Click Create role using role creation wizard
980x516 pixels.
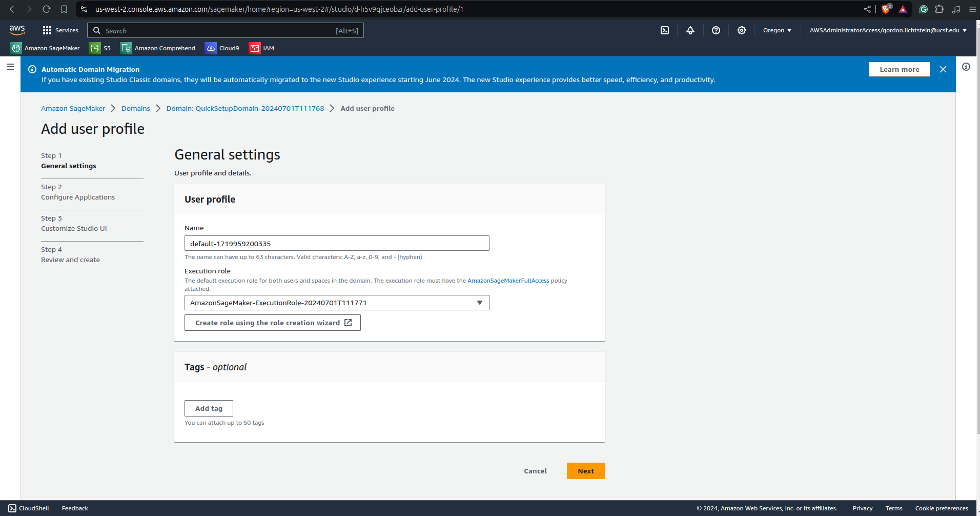273,323
